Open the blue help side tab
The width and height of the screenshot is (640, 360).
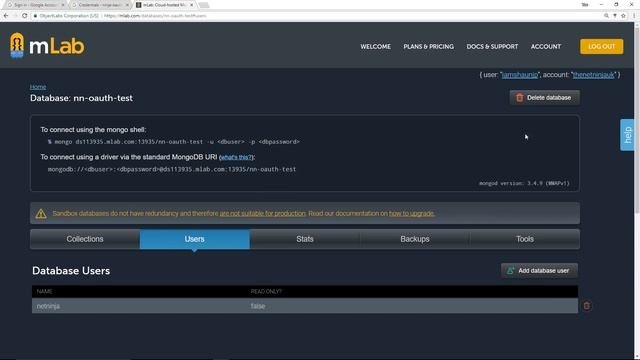click(627, 135)
